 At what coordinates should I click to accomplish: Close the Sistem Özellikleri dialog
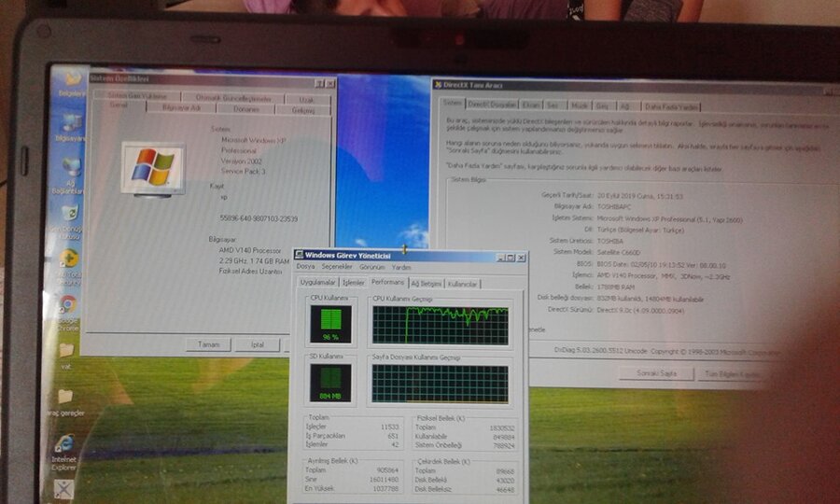coord(330,84)
